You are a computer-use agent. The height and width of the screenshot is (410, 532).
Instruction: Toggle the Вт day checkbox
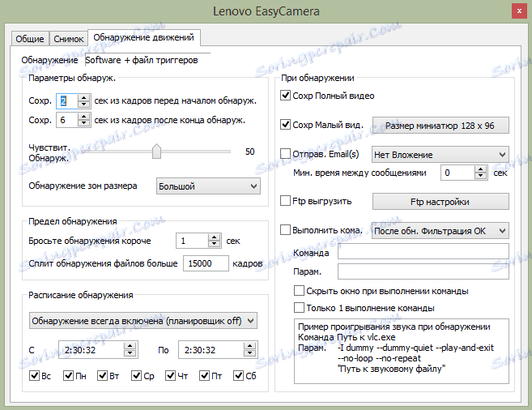pyautogui.click(x=103, y=375)
